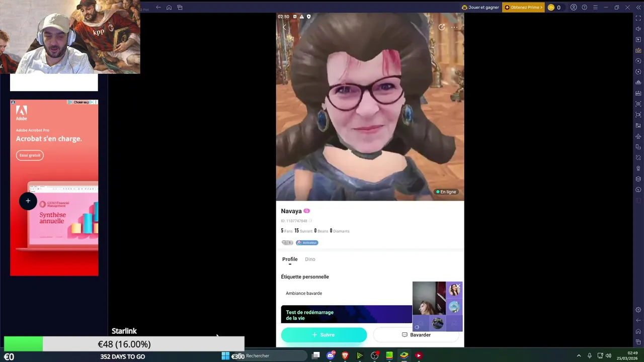Click the BlueStacks sidebar volume icon
The image size is (644, 362).
pyautogui.click(x=638, y=29)
